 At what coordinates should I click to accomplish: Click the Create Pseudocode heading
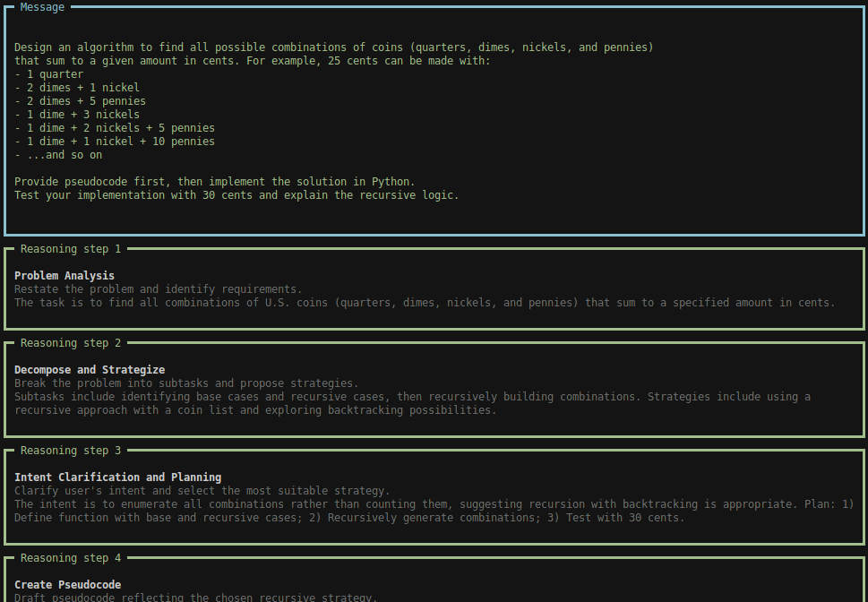point(69,584)
